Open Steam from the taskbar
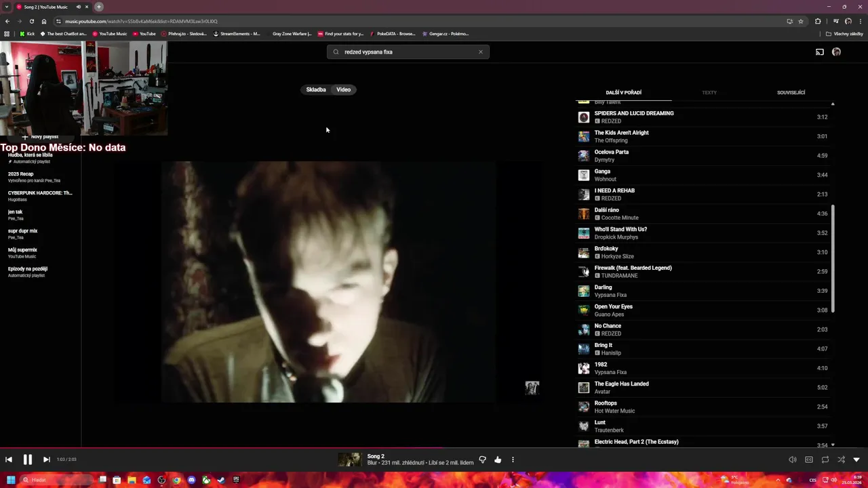 coord(221,480)
